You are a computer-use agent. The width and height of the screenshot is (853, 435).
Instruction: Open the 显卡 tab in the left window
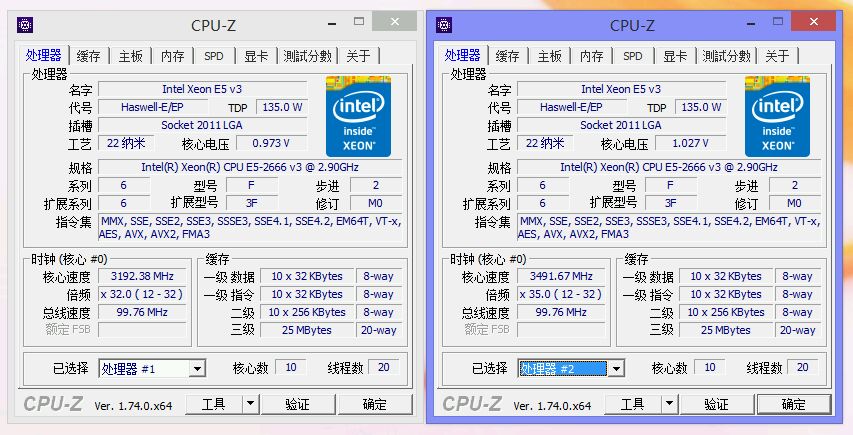(x=256, y=56)
